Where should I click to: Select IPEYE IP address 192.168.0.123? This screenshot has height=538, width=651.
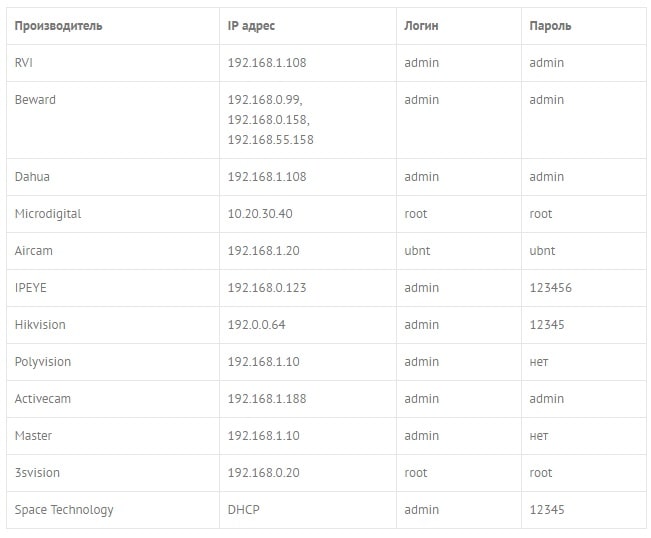(x=267, y=287)
